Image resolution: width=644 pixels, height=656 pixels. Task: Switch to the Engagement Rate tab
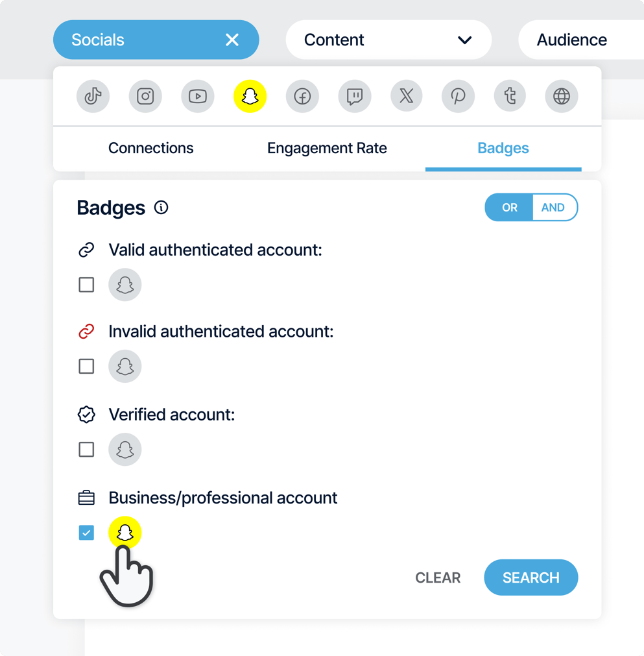pos(327,148)
